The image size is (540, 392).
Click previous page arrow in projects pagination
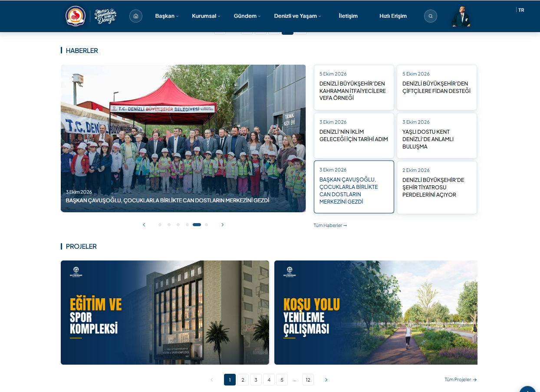(212, 380)
